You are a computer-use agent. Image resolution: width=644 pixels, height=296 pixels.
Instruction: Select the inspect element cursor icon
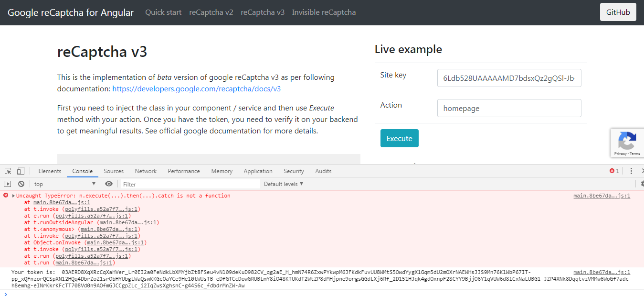pyautogui.click(x=7, y=171)
